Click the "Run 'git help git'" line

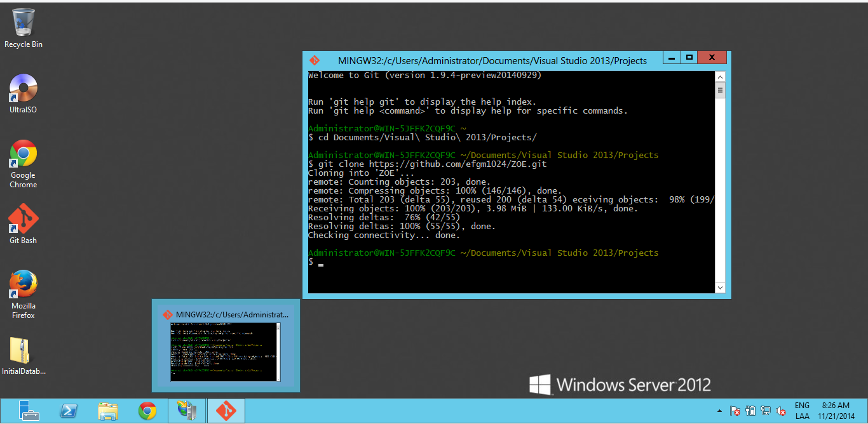[422, 102]
